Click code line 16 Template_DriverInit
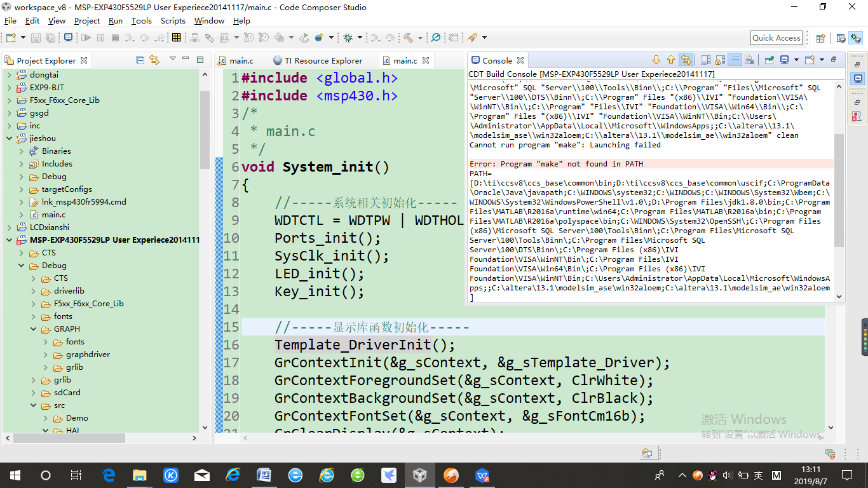This screenshot has height=488, width=868. pyautogui.click(x=365, y=344)
